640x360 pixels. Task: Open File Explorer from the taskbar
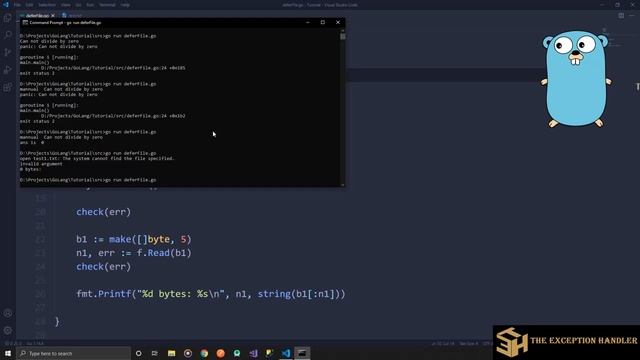[x=171, y=353]
